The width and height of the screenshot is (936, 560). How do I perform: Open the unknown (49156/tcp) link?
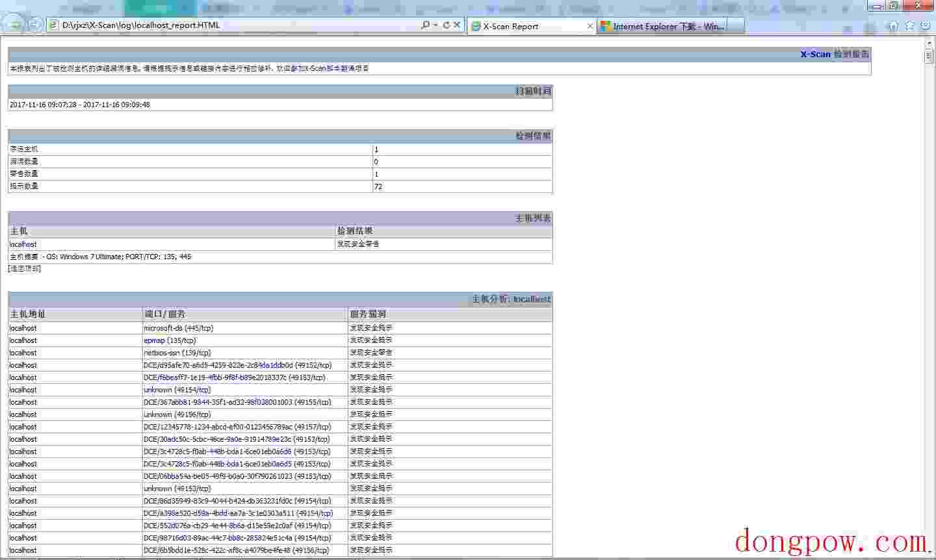point(177,414)
